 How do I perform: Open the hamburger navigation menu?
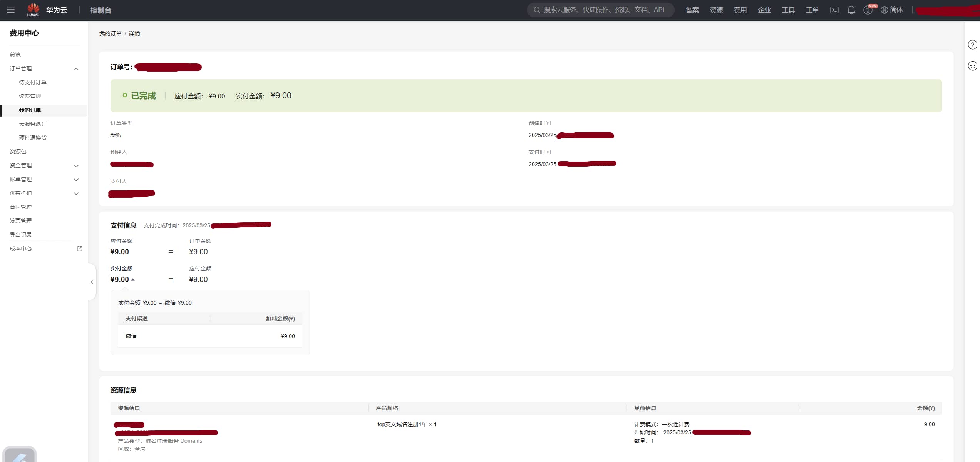(x=11, y=10)
